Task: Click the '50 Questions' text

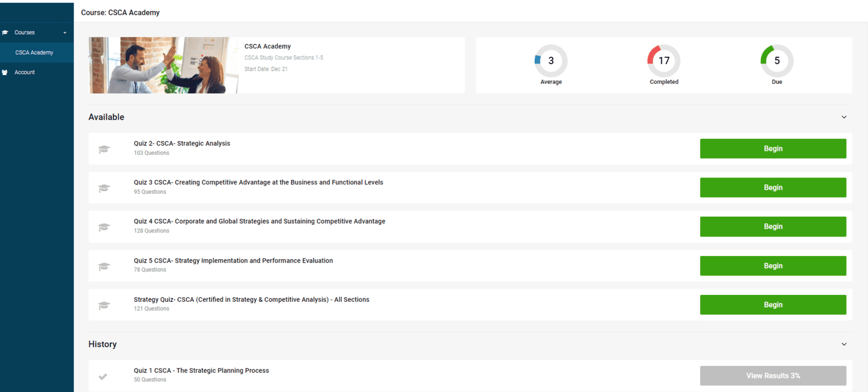Action: 150,380
